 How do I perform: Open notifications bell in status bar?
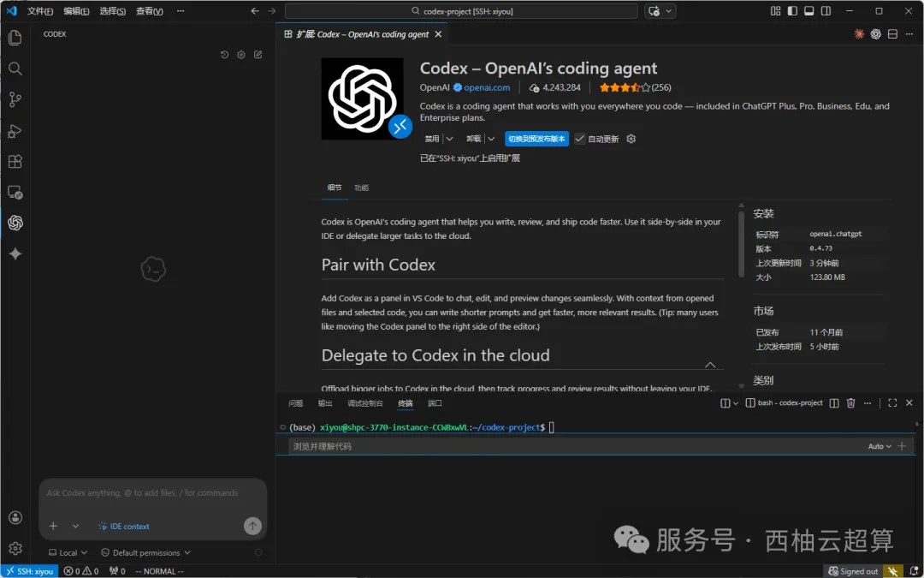coord(912,571)
